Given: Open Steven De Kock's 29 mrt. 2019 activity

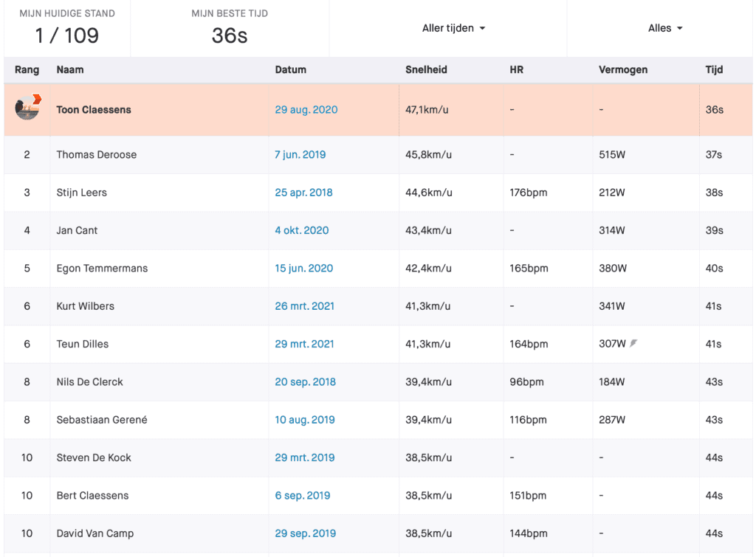Looking at the screenshot, I should pos(305,457).
